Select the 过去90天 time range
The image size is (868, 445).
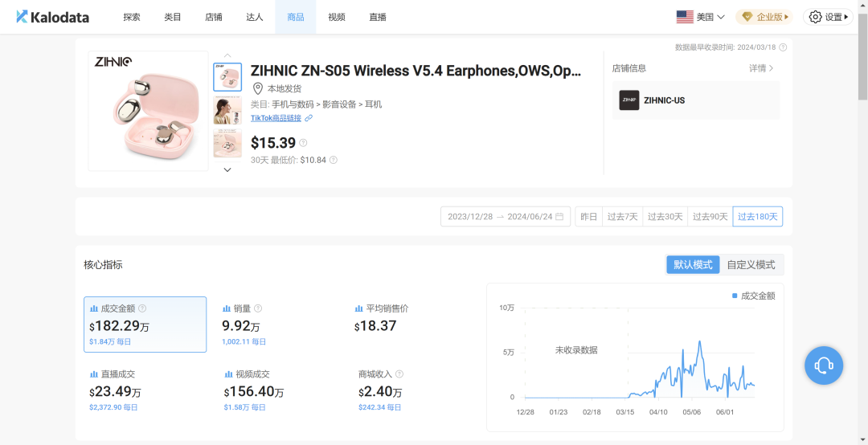pos(710,216)
